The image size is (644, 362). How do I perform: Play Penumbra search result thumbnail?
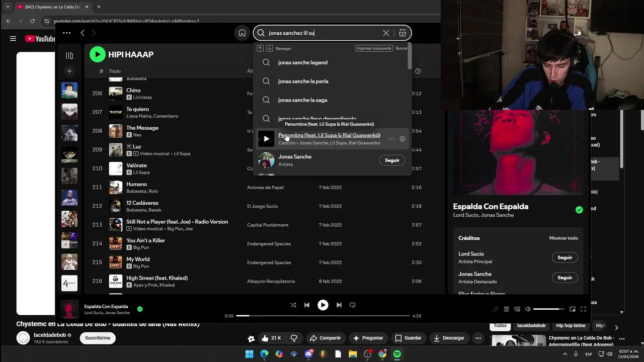coord(266,139)
